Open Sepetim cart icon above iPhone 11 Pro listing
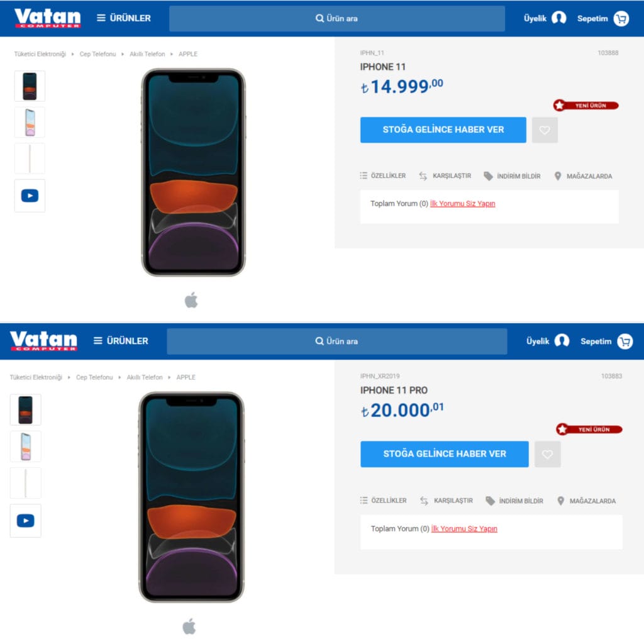This screenshot has width=644, height=644. [625, 341]
